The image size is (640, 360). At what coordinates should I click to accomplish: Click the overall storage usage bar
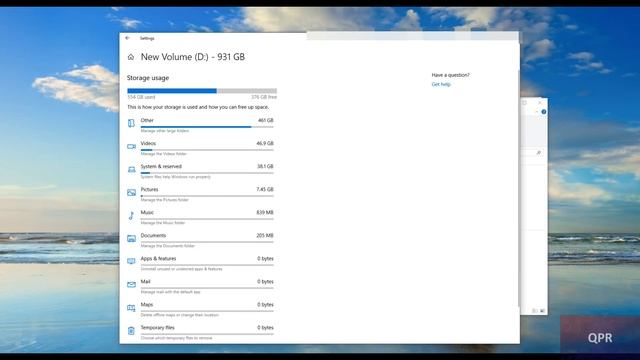click(x=202, y=91)
